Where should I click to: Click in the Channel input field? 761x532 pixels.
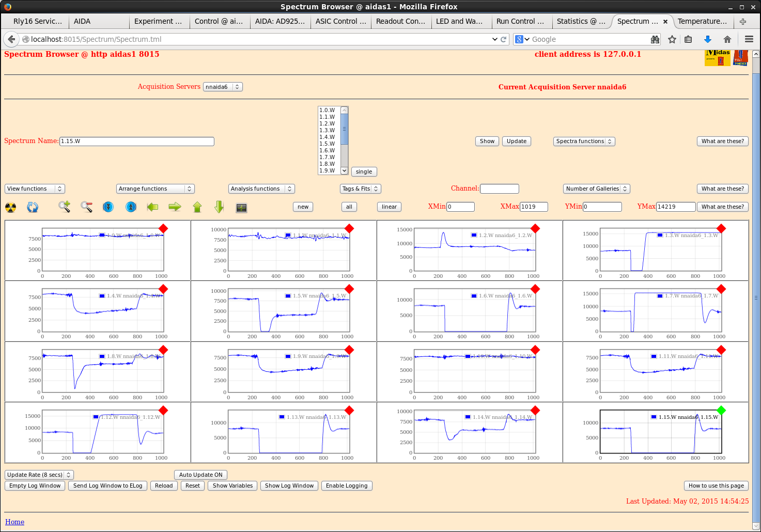coord(499,189)
